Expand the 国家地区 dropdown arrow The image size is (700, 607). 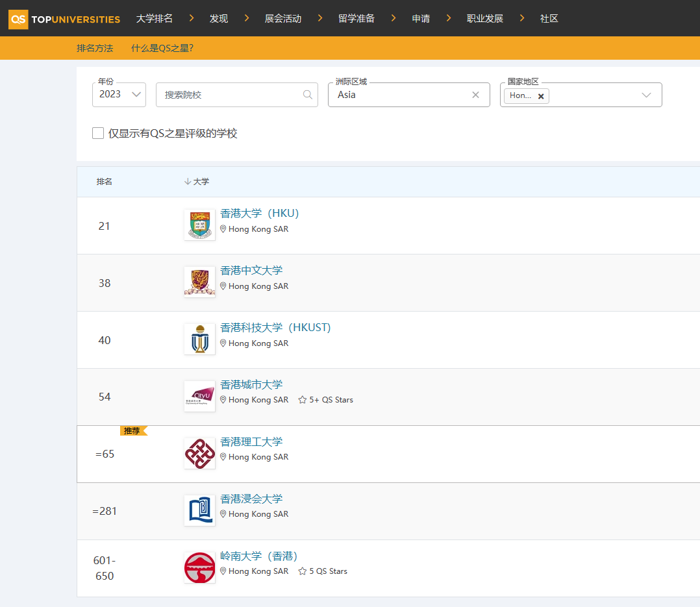pos(646,95)
